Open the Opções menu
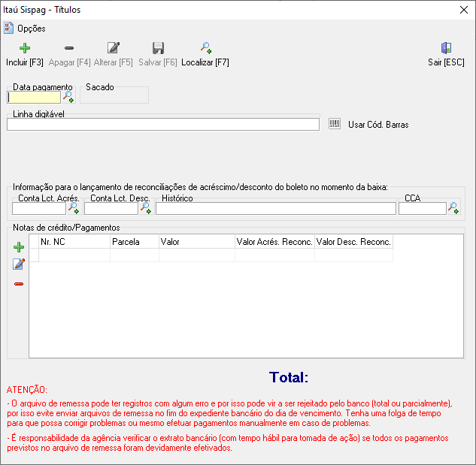476x465 pixels. click(32, 29)
